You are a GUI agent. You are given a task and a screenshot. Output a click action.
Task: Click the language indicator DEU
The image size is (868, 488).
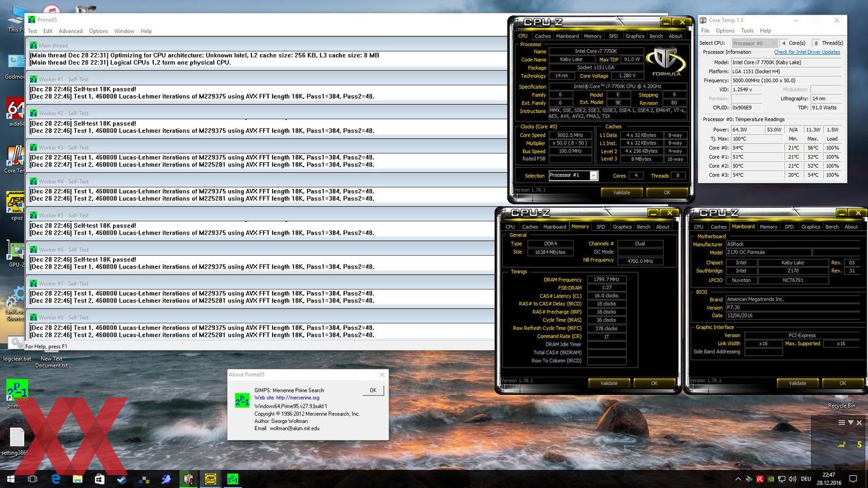pyautogui.click(x=806, y=478)
